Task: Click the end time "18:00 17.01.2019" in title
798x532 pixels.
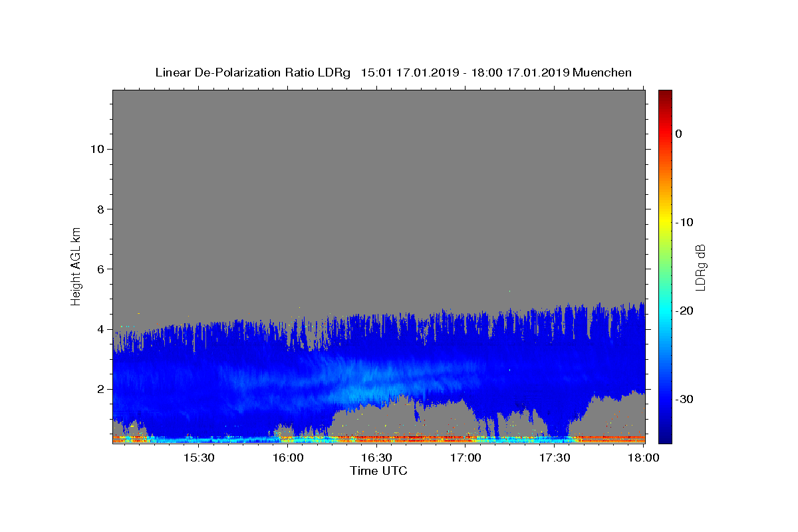Action: pos(519,72)
